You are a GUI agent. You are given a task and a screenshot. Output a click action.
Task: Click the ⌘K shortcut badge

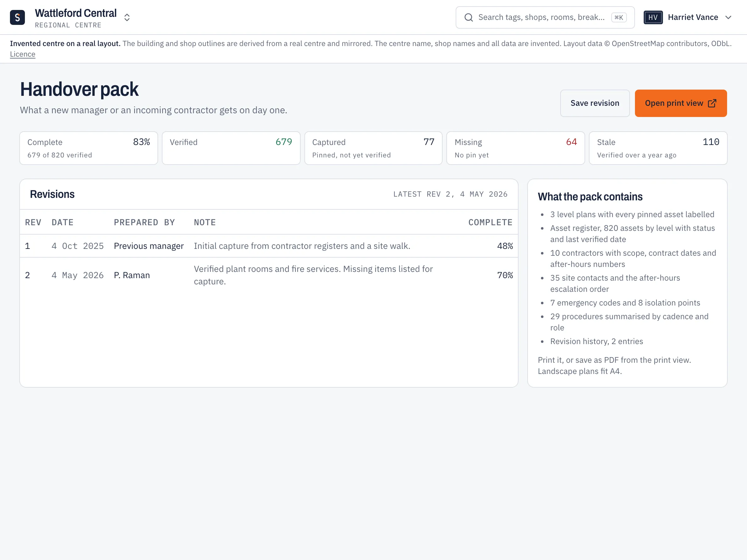(x=619, y=17)
